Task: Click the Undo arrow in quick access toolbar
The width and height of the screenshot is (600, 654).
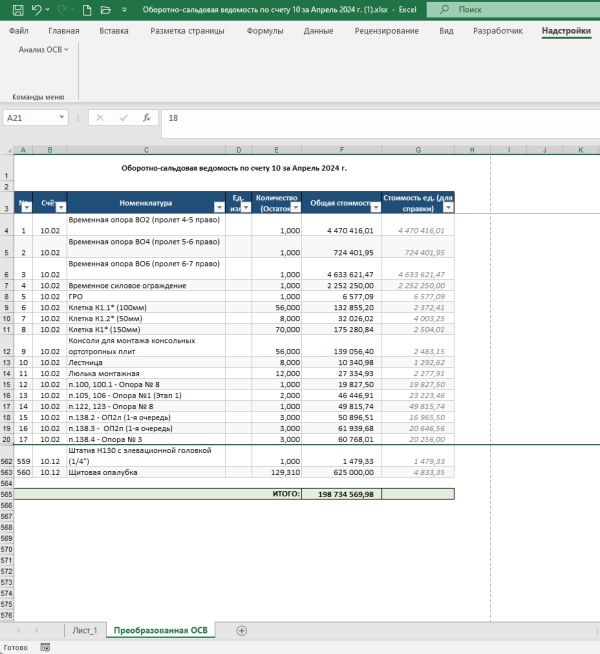Action: pyautogui.click(x=36, y=9)
